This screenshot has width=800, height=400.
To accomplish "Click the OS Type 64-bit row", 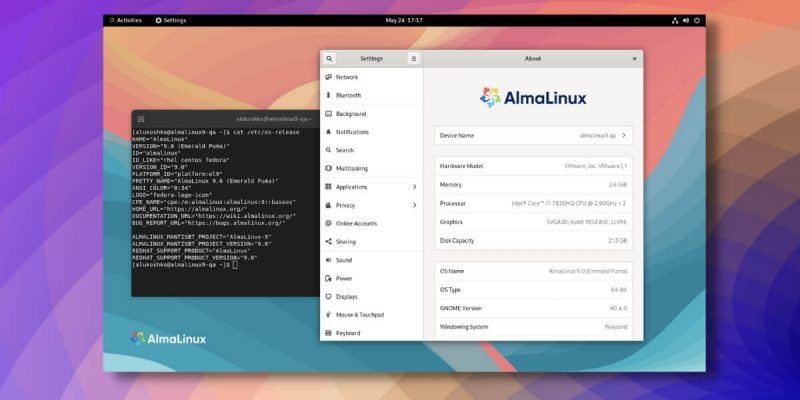I will [533, 289].
